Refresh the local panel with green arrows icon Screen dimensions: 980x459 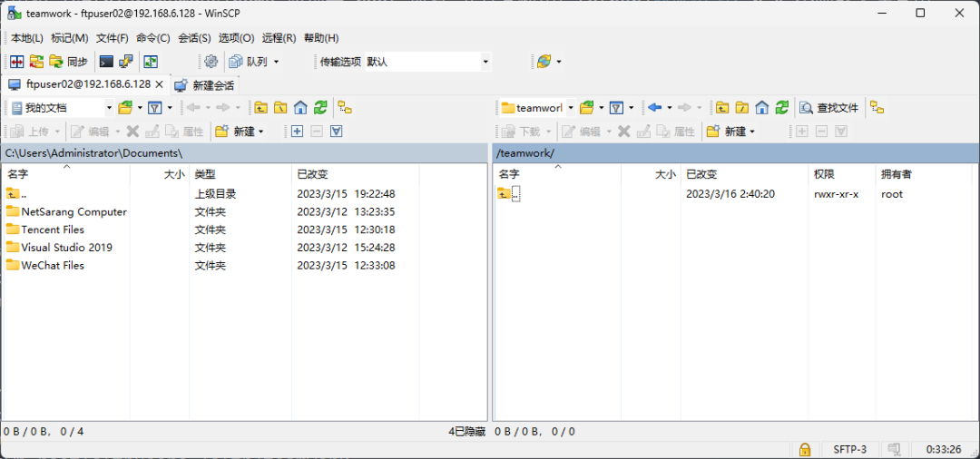point(320,108)
